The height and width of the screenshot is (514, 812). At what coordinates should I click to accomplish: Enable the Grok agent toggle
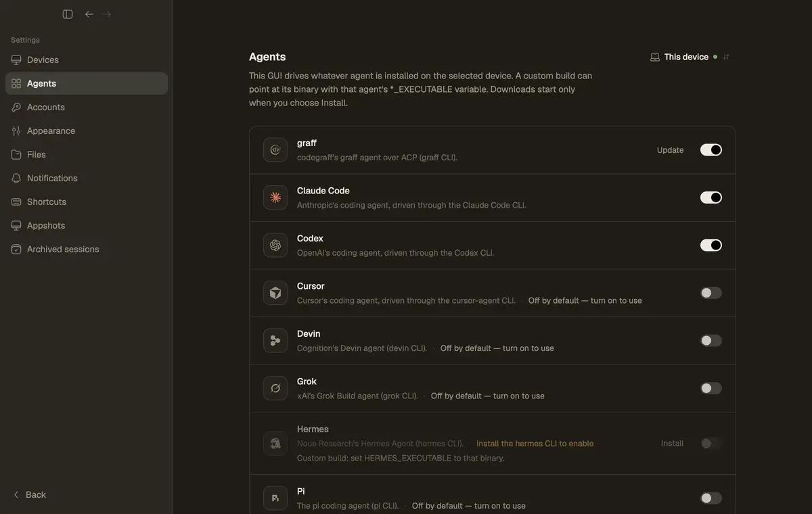[x=711, y=388]
